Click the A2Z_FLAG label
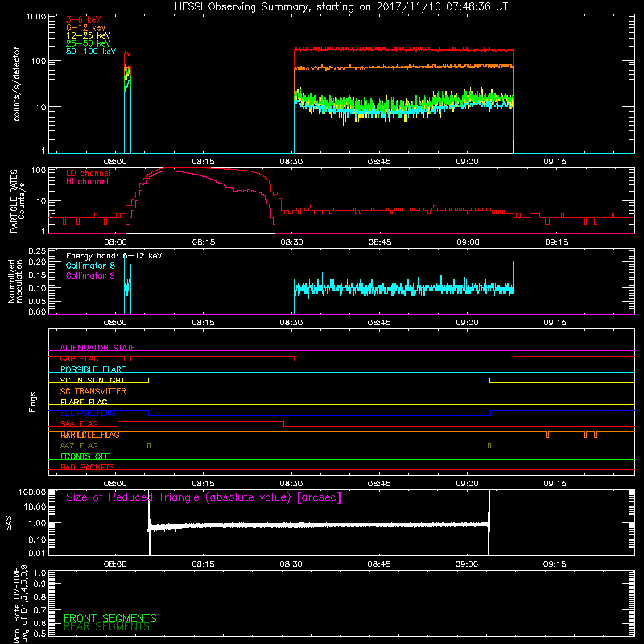Screen dimensions: 644x644 79,445
